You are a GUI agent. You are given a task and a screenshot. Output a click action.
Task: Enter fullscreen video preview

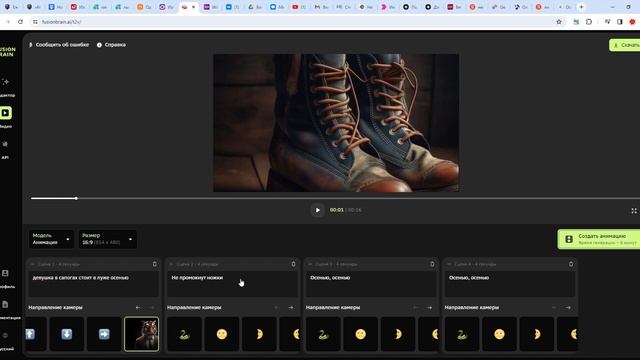pyautogui.click(x=634, y=211)
